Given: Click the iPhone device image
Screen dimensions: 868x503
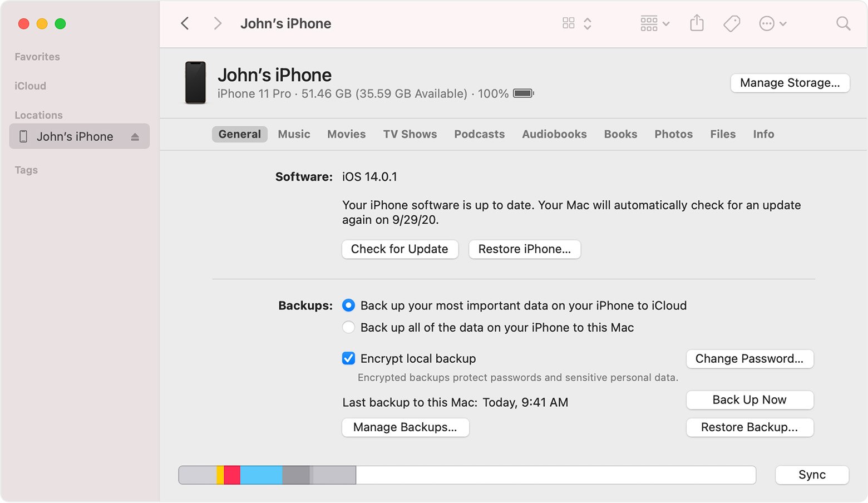Looking at the screenshot, I should coord(195,82).
